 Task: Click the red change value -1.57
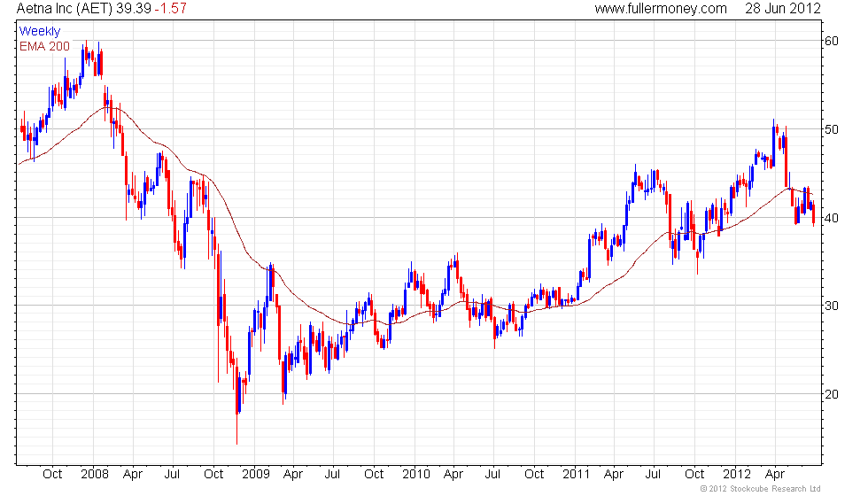coord(170,8)
